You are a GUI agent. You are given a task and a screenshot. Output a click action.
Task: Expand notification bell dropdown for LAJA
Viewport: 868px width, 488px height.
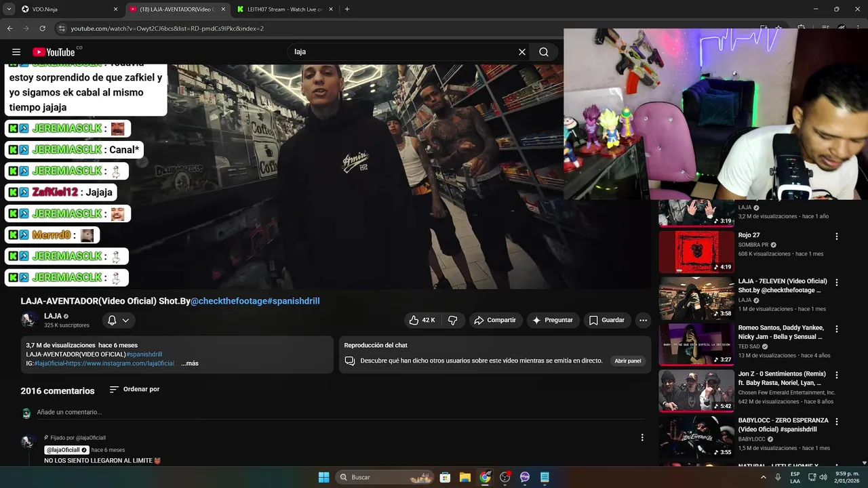tap(118, 321)
